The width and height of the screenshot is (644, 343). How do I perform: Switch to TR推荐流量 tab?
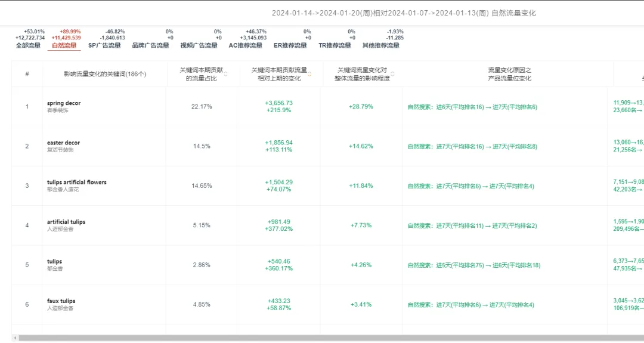(x=335, y=45)
